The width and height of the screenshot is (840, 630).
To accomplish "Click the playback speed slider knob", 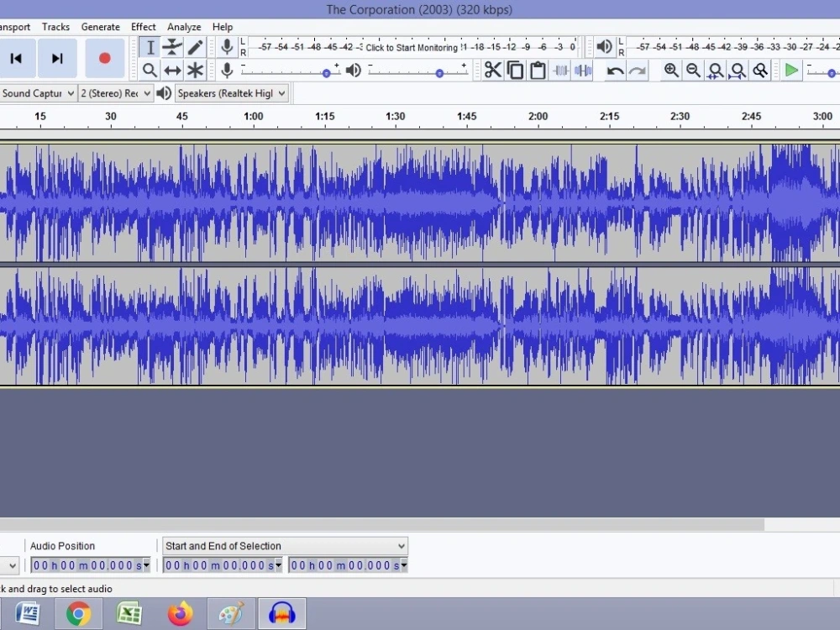I will pyautogui.click(x=832, y=73).
